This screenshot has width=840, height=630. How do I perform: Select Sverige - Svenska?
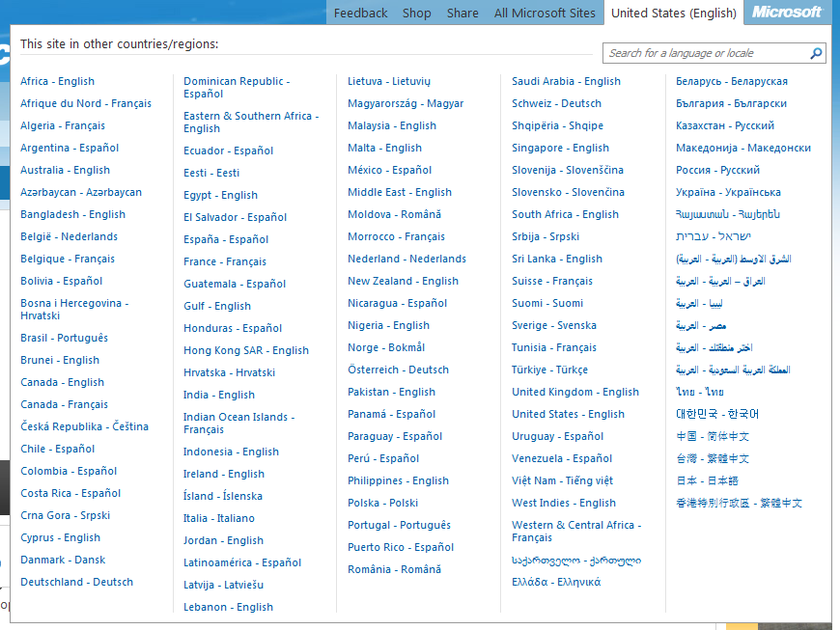554,325
